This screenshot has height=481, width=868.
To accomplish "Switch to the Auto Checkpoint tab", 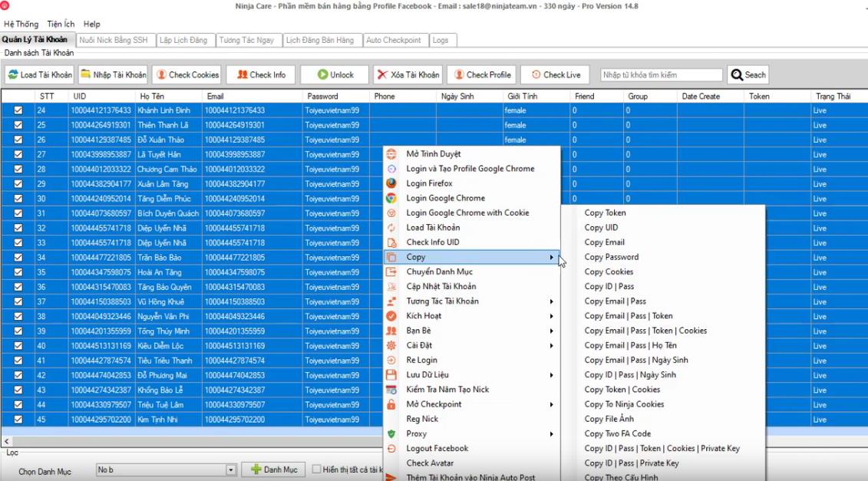I will point(394,41).
